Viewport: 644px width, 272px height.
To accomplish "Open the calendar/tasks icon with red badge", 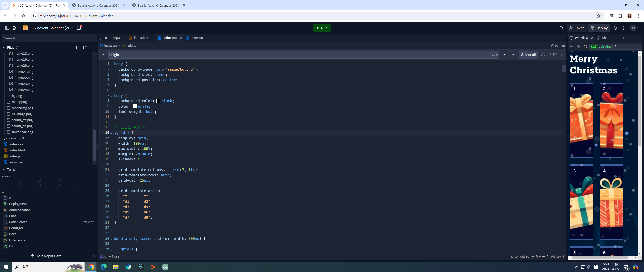I will point(79,28).
